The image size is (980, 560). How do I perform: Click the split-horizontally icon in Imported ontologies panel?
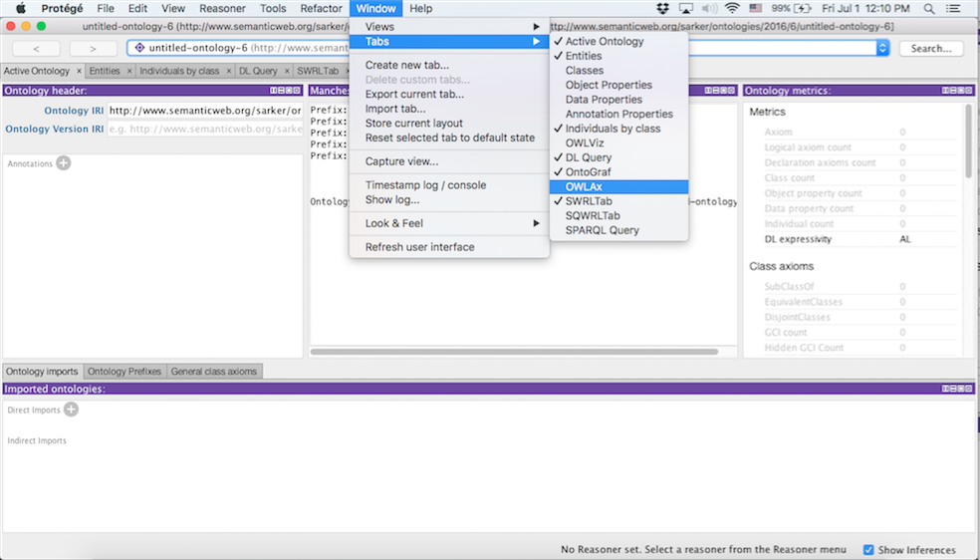[x=953, y=389]
